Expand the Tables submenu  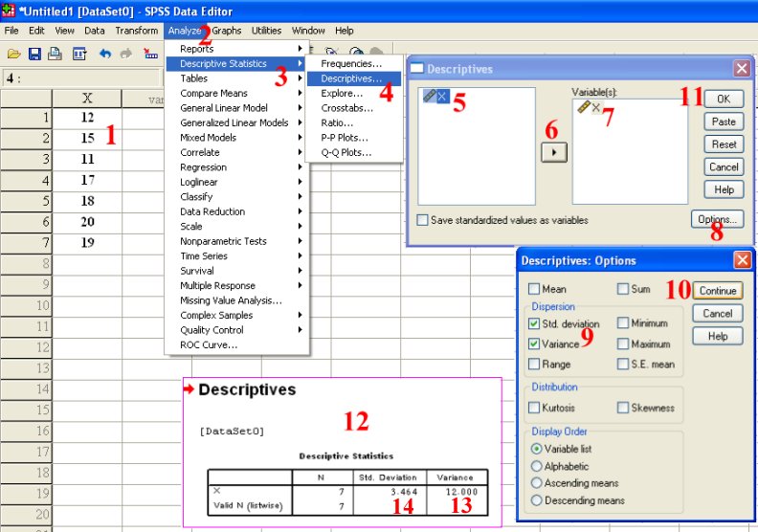(236, 78)
